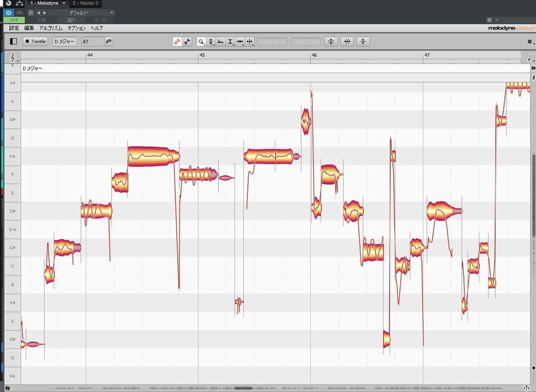Select the pitch tool
This screenshot has height=392, width=536.
(x=211, y=42)
